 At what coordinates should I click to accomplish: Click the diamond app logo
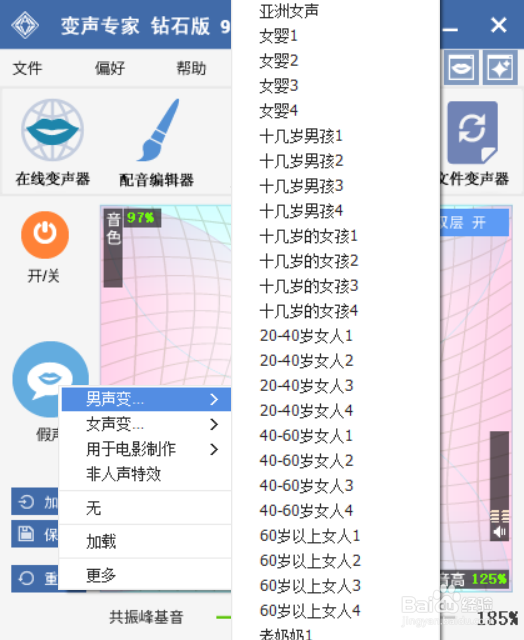(25, 25)
